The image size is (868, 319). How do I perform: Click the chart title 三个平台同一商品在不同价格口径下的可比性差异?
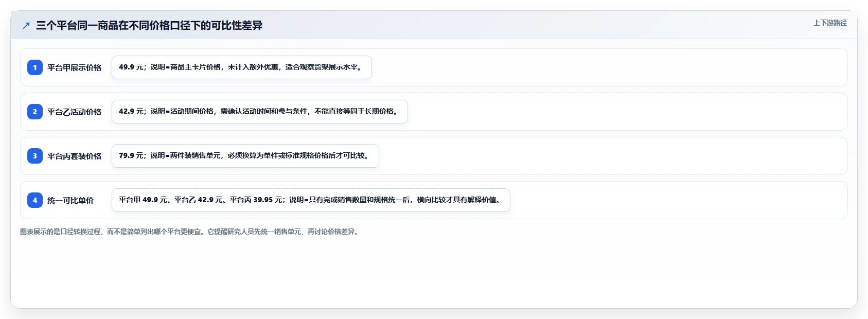149,26
